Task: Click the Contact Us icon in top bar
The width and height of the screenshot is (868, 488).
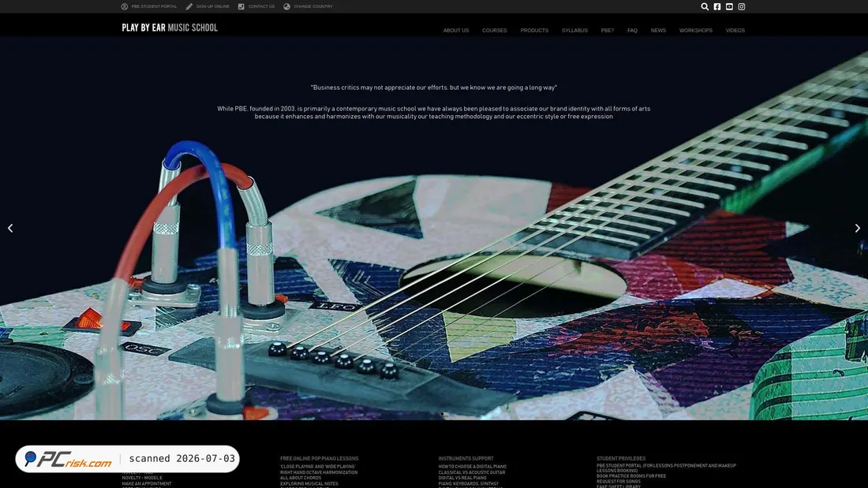Action: point(241,6)
